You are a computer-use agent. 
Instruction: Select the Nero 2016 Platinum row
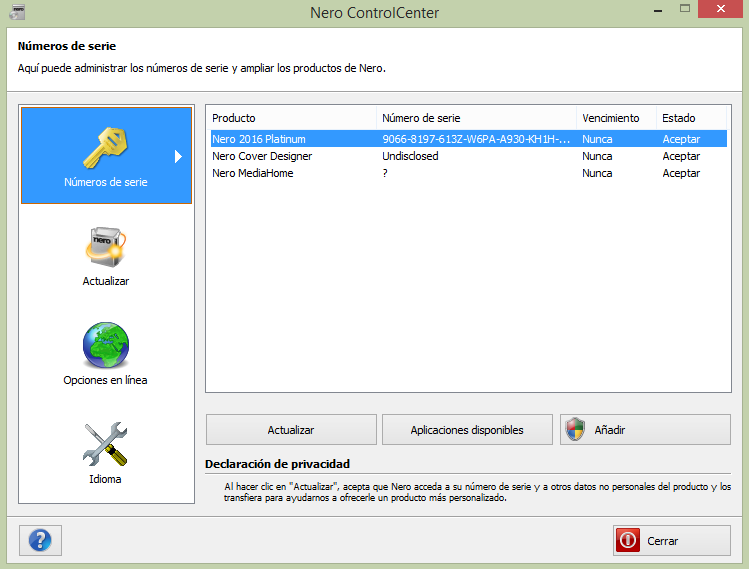469,139
